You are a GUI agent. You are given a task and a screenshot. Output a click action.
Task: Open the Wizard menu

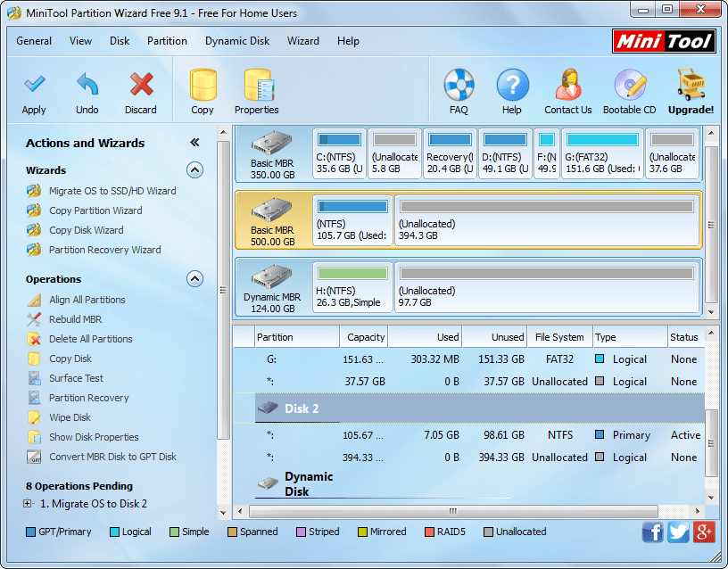pyautogui.click(x=303, y=41)
